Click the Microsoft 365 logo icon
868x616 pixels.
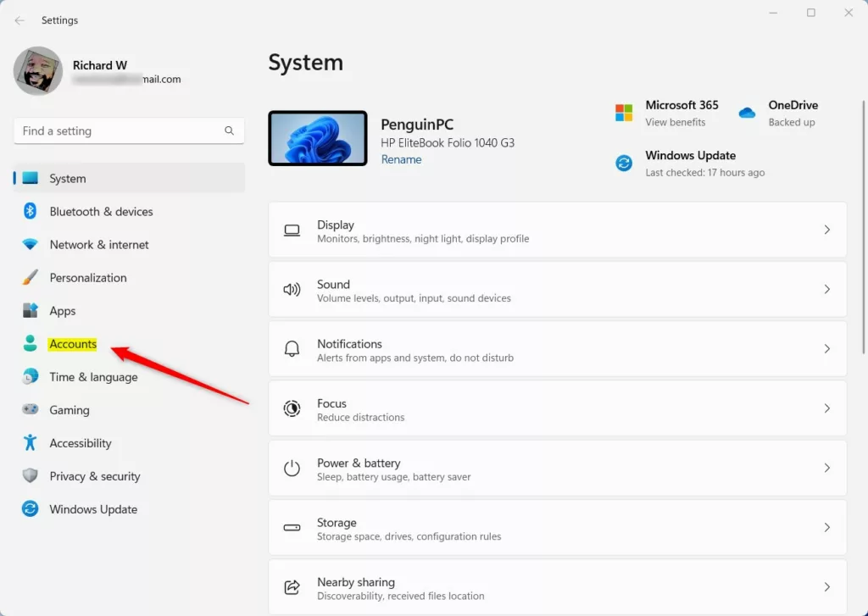click(624, 113)
